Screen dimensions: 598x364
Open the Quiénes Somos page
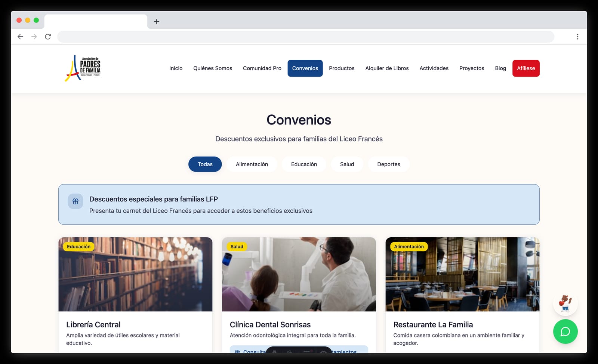click(x=213, y=68)
